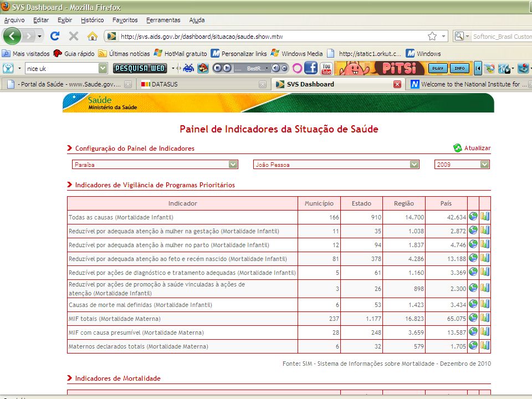This screenshot has width=532, height=399.
Task: Open the Favoritos menu
Action: pos(125,20)
